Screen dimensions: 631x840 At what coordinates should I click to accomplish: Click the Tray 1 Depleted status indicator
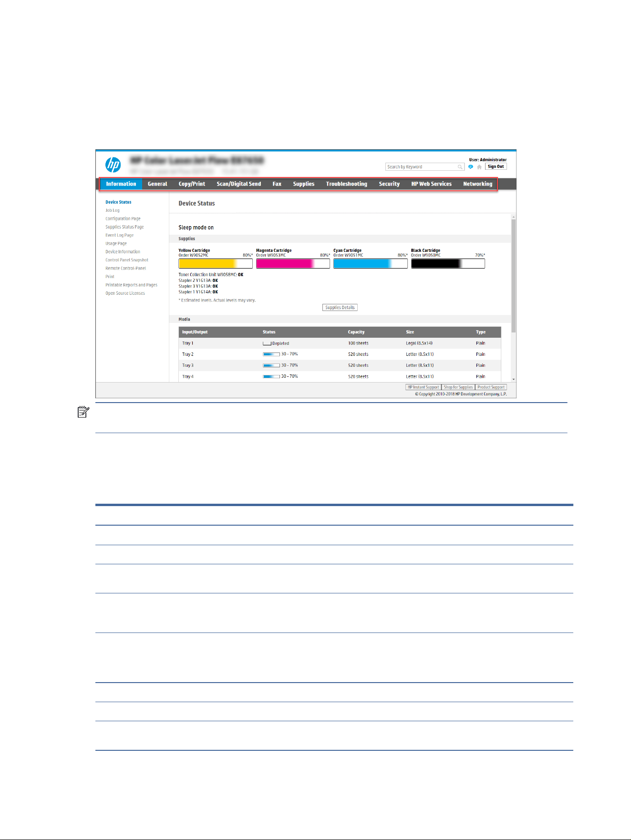pyautogui.click(x=267, y=343)
